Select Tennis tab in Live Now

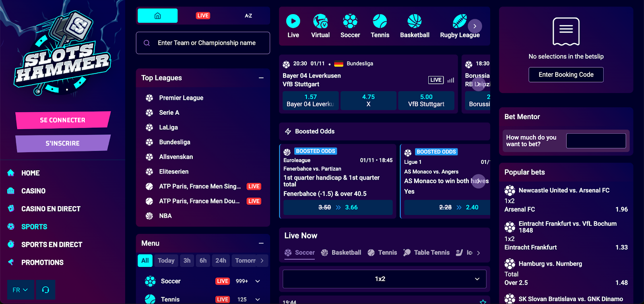tap(382, 252)
